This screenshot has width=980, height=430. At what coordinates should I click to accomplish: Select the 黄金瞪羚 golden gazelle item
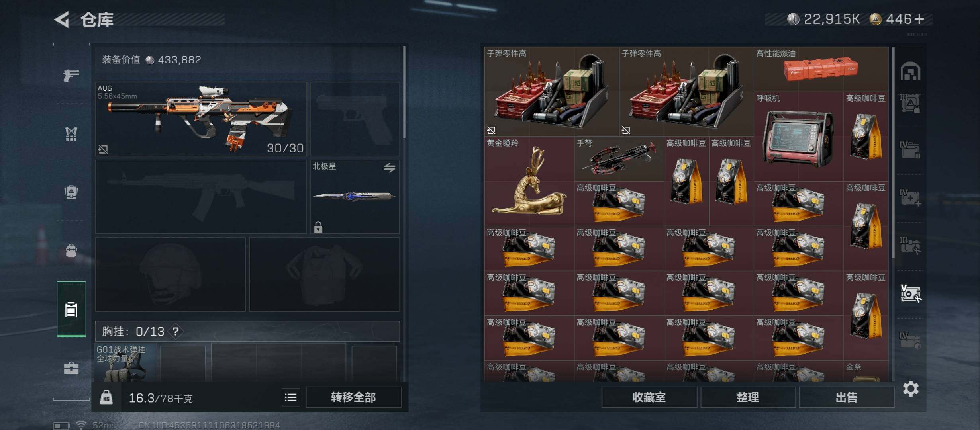click(529, 182)
